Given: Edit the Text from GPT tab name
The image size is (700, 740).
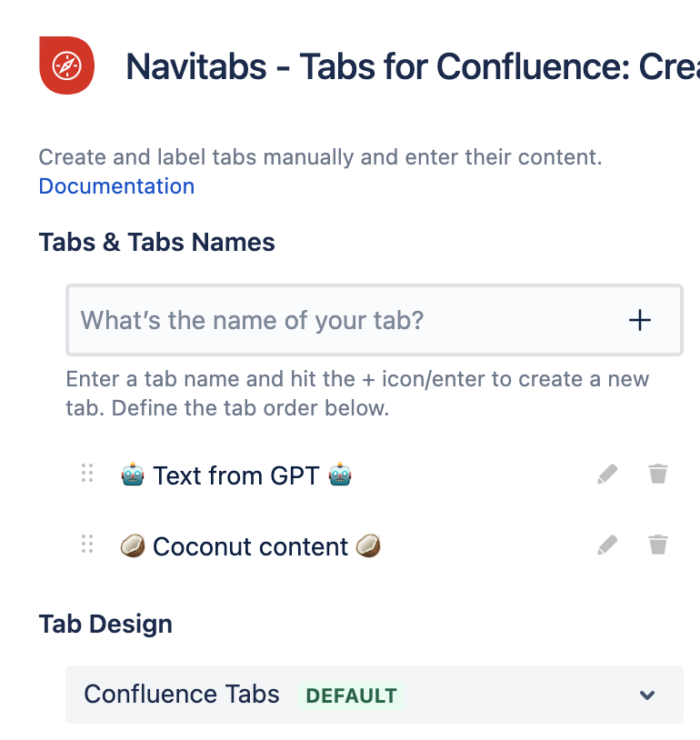Looking at the screenshot, I should click(607, 474).
